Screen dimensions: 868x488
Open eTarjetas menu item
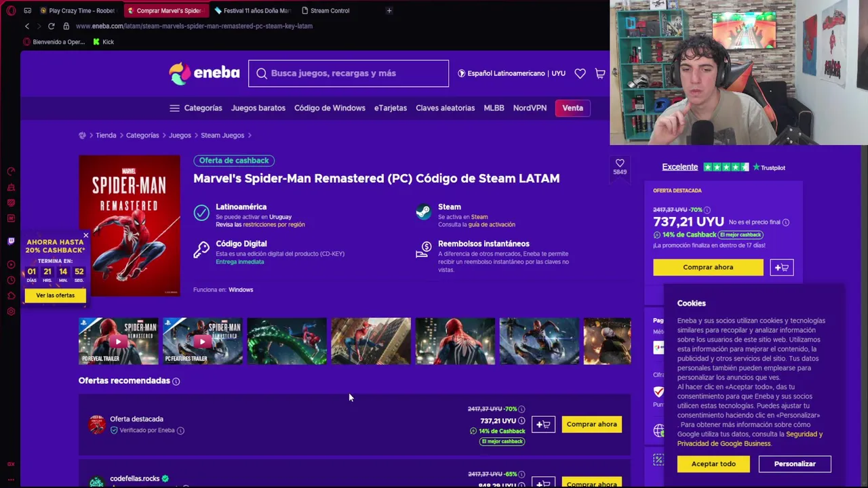tap(391, 108)
